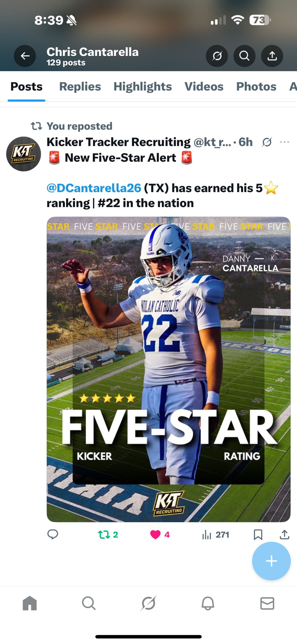This screenshot has height=644, width=297.
Task: Ask Grok about this post
Action: (267, 142)
